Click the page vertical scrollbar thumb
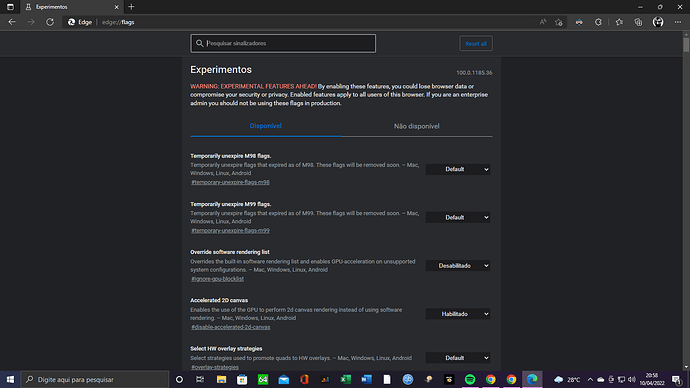The image size is (690, 388). (x=686, y=44)
